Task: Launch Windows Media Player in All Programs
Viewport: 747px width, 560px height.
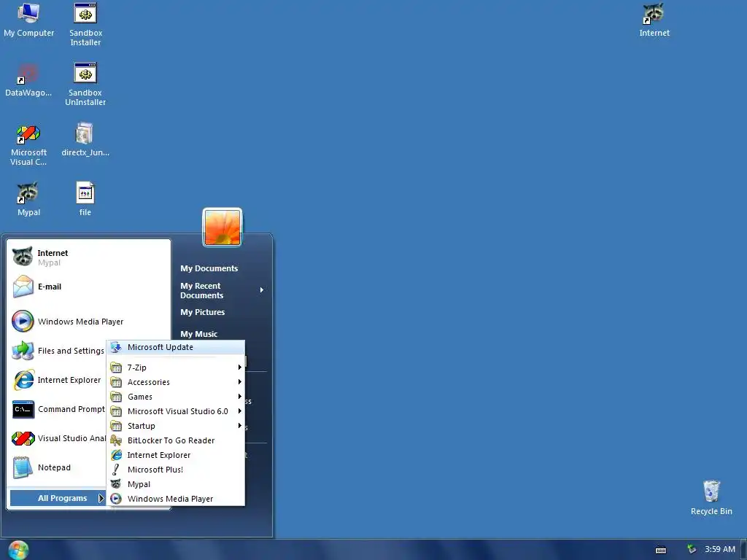Action: [176, 499]
